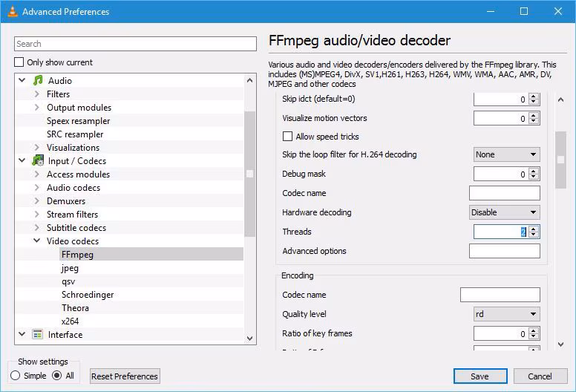Collapse the Audio tree section
Screen dimensions: 576x392
22,80
